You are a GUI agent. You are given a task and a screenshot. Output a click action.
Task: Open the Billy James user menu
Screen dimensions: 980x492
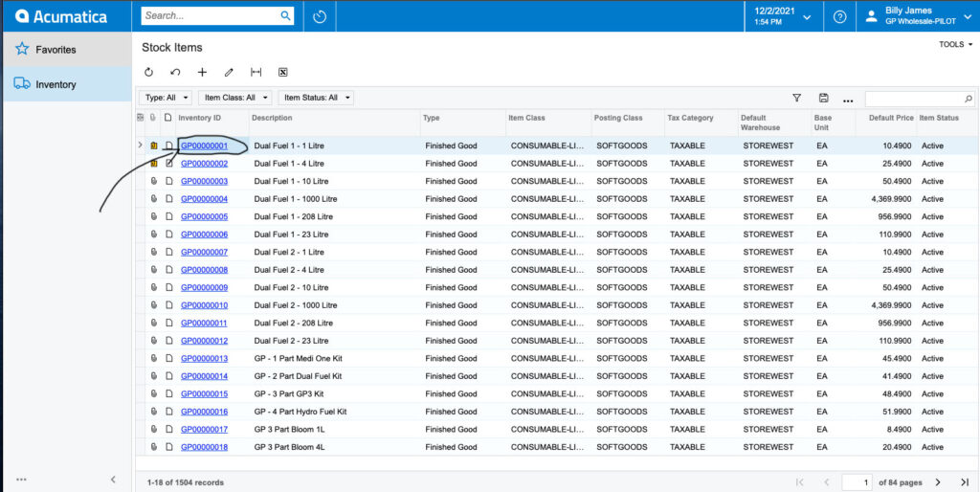pos(920,16)
